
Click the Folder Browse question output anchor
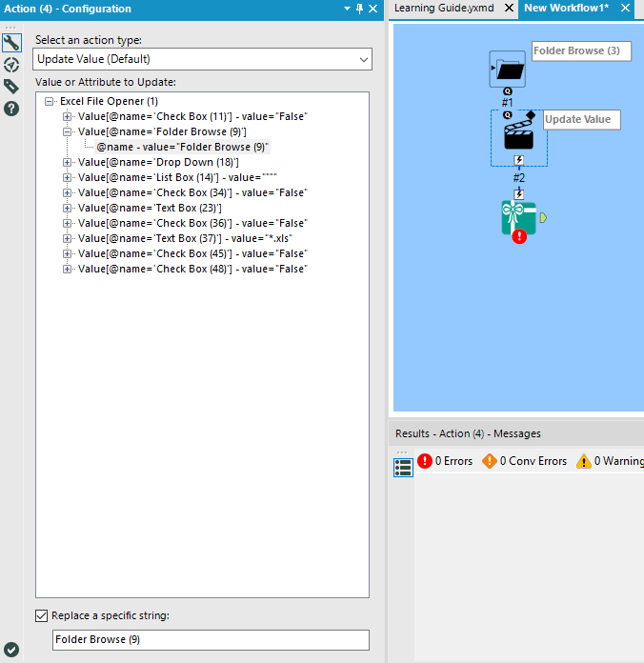(x=508, y=91)
